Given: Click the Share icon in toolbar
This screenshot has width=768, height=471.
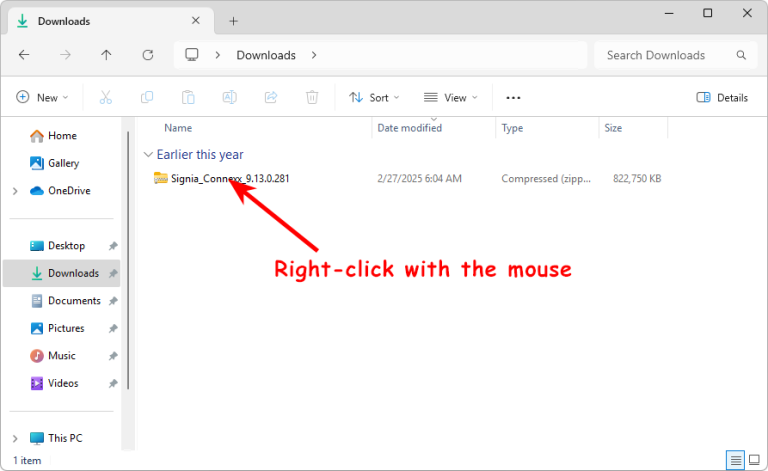Looking at the screenshot, I should [x=270, y=97].
